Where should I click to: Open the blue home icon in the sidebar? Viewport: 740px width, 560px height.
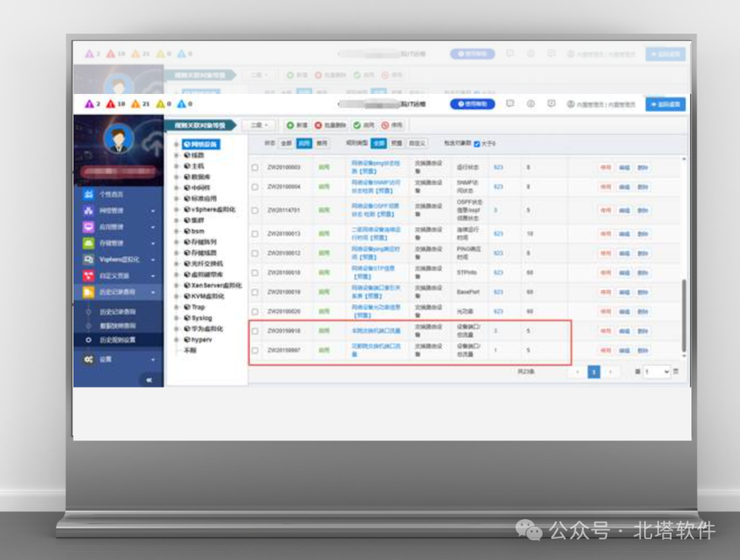88,194
